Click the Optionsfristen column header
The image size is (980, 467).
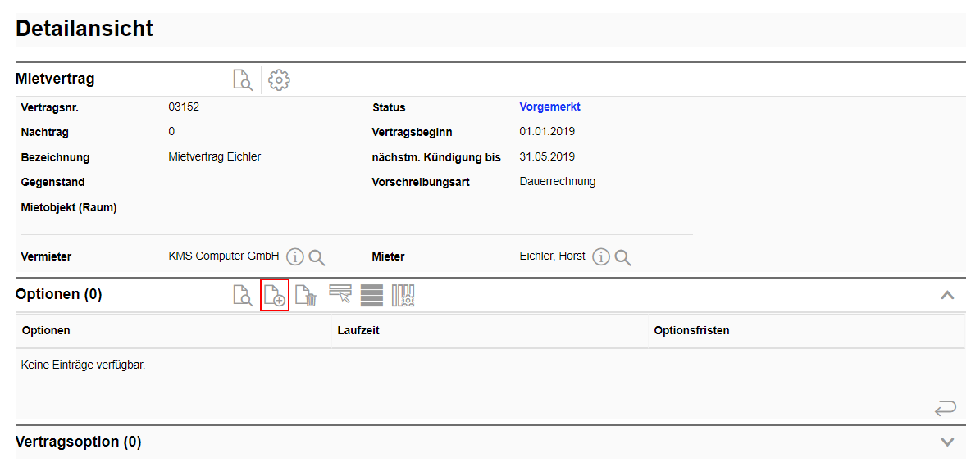click(x=691, y=331)
